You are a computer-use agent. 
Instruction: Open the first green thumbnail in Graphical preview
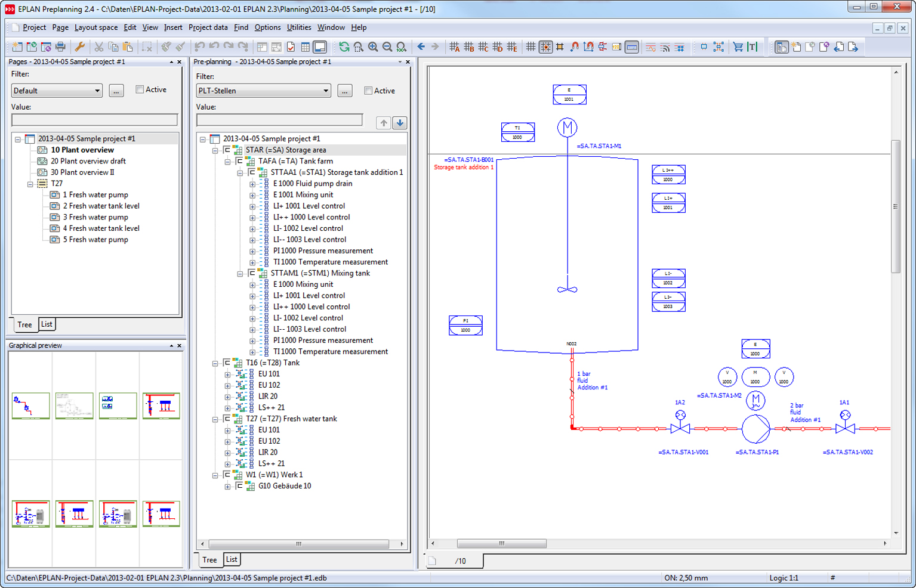coord(30,406)
